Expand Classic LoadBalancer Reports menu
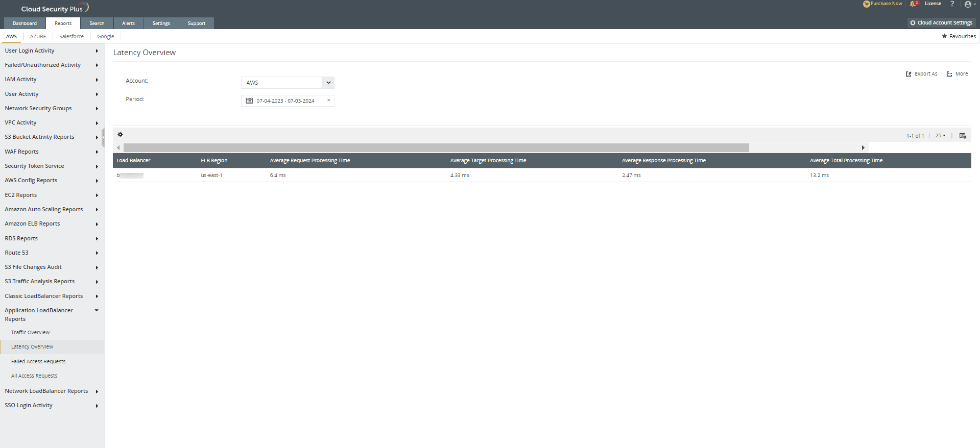 (x=52, y=296)
